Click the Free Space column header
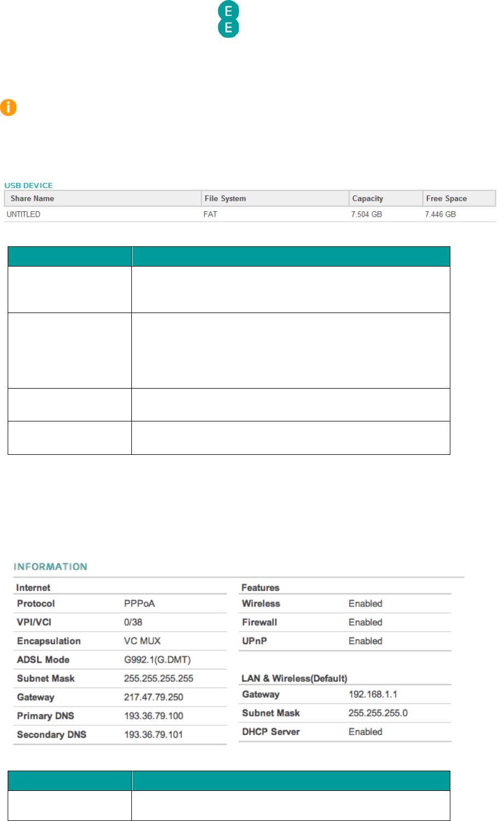The image size is (504, 821). pyautogui.click(x=446, y=199)
